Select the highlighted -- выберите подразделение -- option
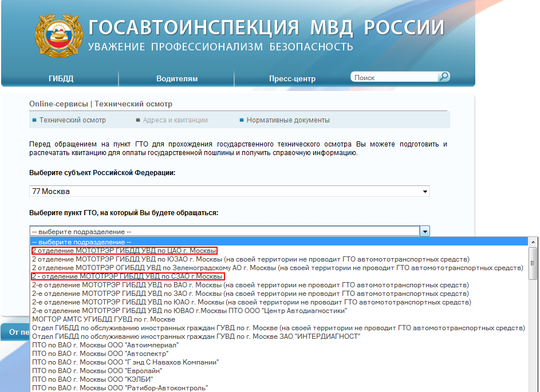540x392 pixels. [x=279, y=242]
